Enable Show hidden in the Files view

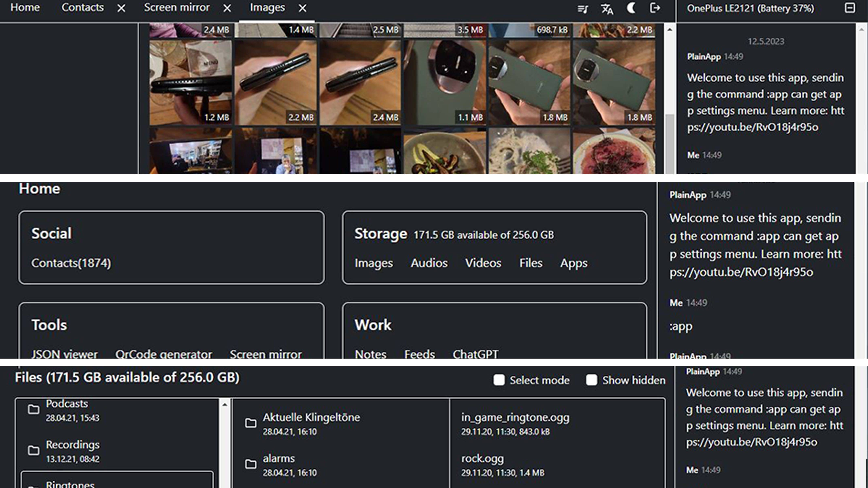592,380
